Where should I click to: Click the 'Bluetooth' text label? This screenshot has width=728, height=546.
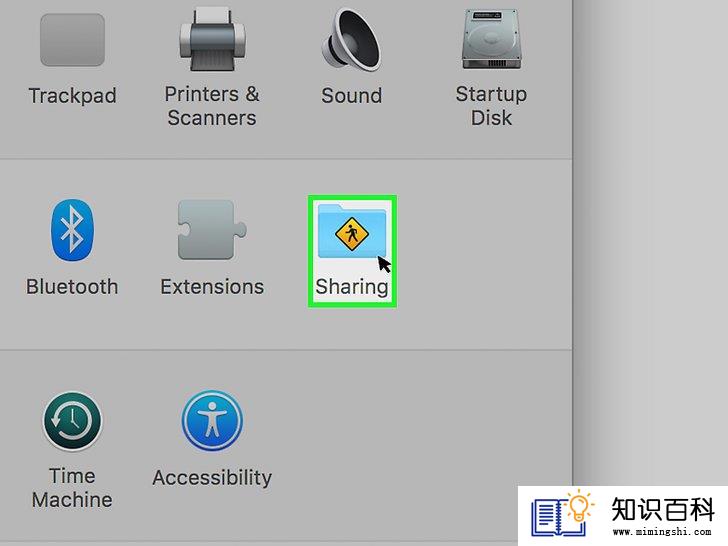(72, 286)
